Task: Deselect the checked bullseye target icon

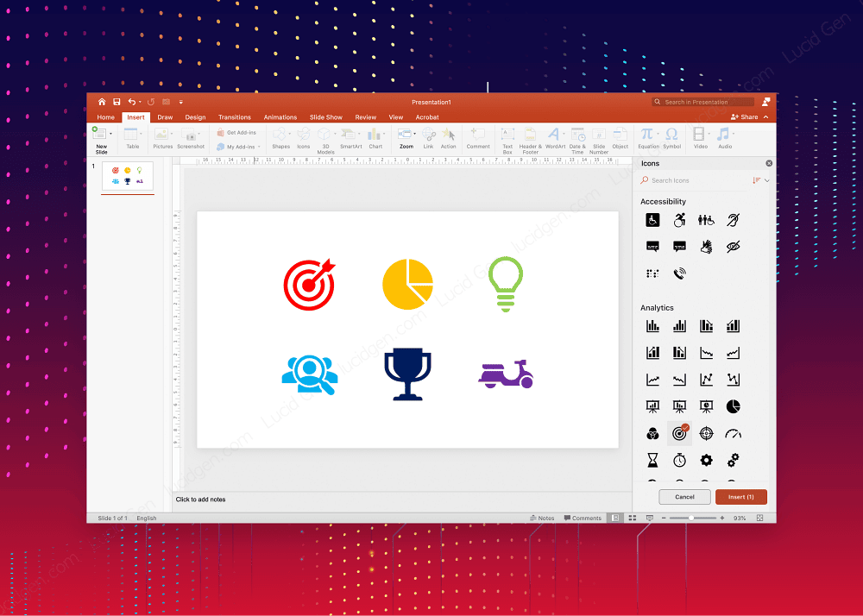Action: click(680, 433)
